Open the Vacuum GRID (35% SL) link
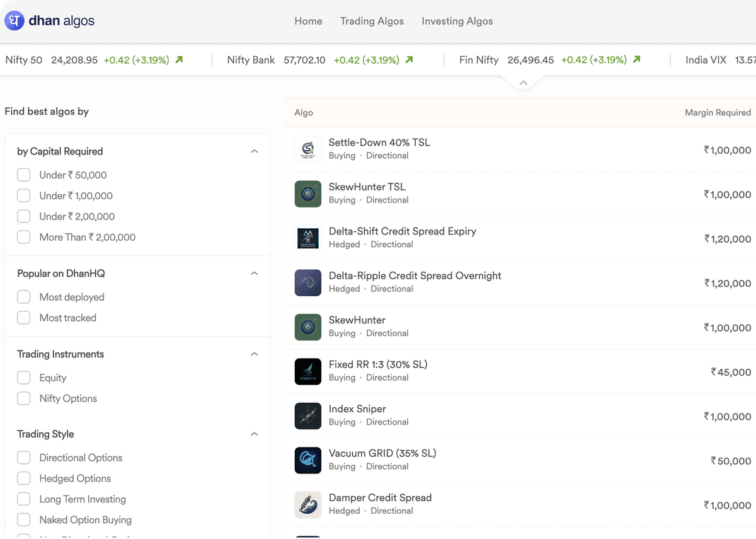The width and height of the screenshot is (756, 539). pyautogui.click(x=382, y=453)
